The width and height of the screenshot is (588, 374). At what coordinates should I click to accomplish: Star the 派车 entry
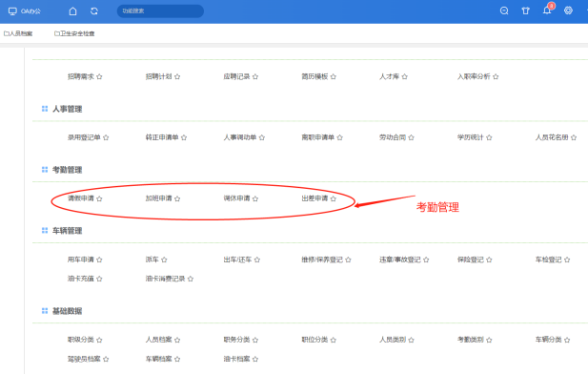[x=164, y=260]
